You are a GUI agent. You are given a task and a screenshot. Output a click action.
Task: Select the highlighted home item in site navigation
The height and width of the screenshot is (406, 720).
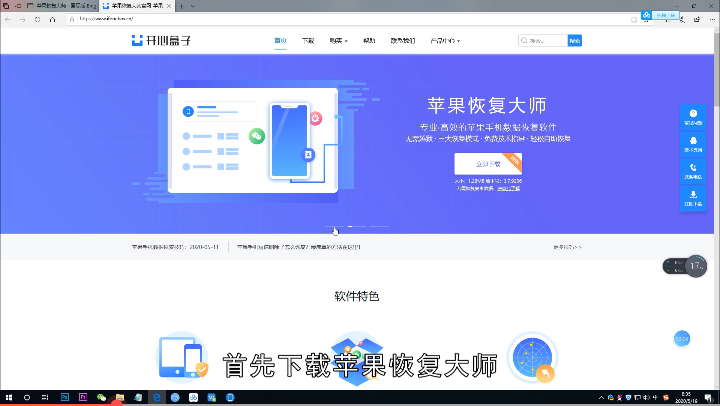[x=280, y=40]
